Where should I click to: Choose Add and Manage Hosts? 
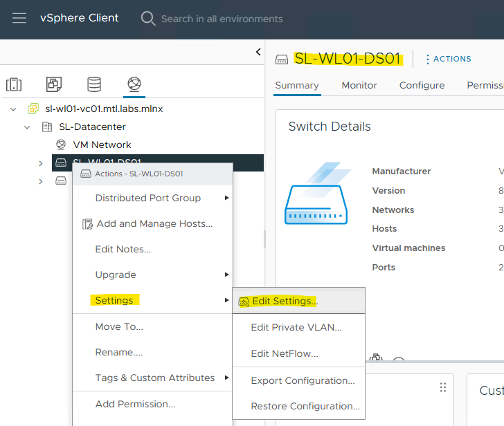(152, 224)
